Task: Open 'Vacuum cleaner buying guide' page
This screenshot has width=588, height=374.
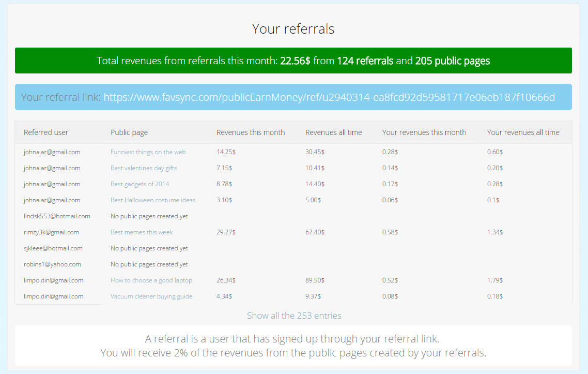Action: 151,296
